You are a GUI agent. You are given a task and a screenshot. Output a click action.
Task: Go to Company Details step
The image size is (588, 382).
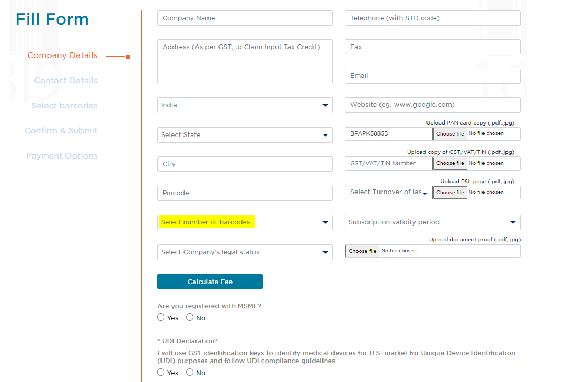(62, 55)
